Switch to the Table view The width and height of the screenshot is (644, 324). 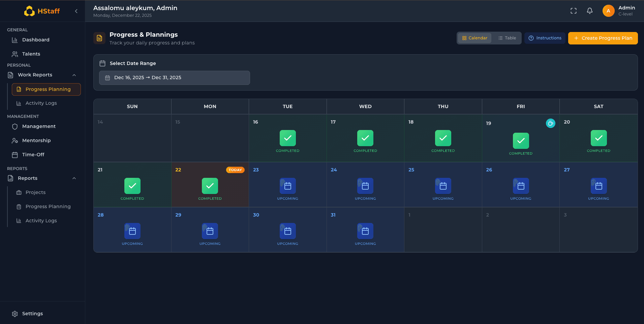pos(507,38)
